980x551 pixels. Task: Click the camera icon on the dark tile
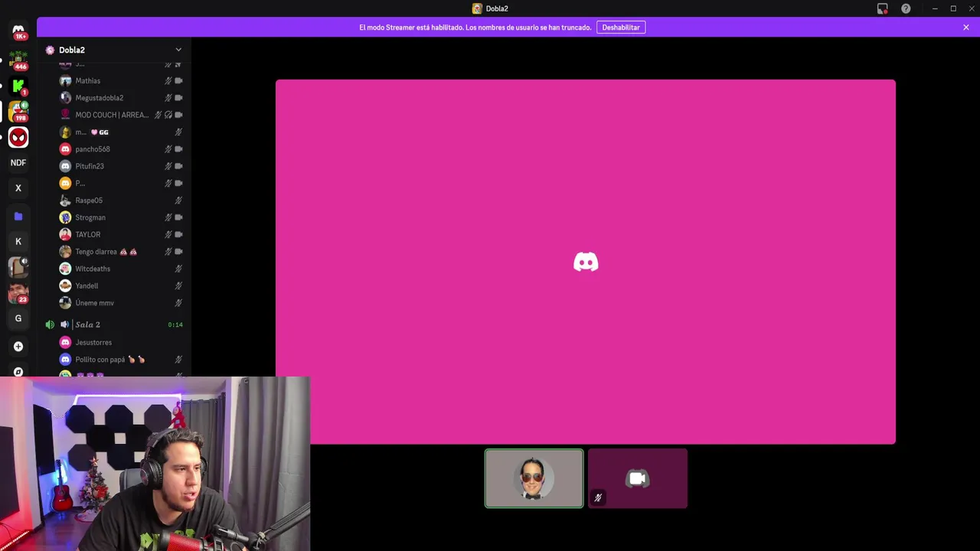click(638, 478)
